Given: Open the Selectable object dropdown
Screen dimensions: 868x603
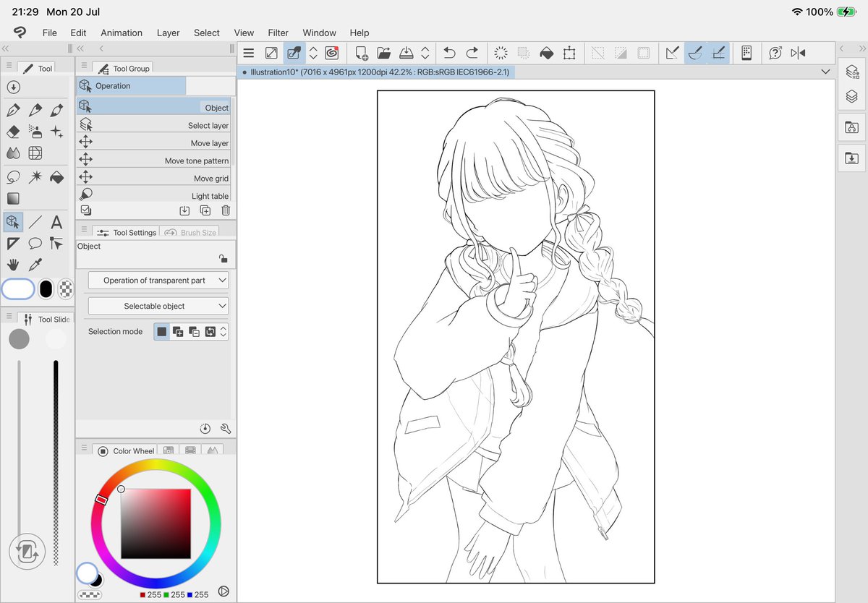Looking at the screenshot, I should (x=158, y=307).
